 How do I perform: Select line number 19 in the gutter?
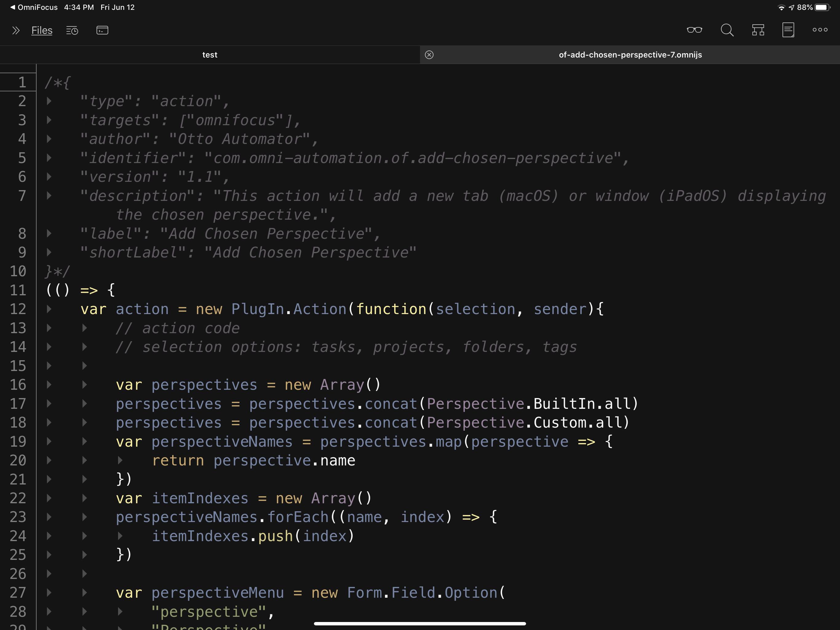pos(18,441)
